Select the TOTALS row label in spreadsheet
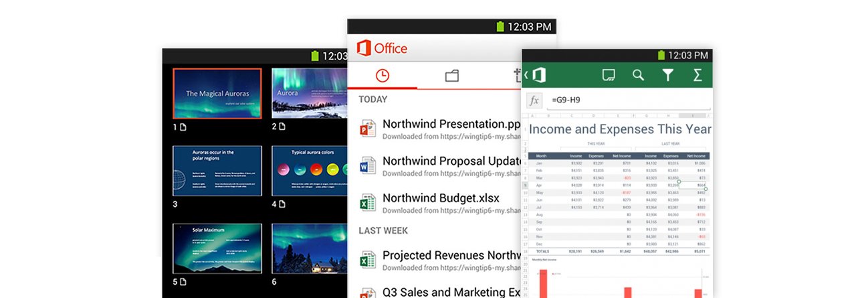 pos(542,251)
